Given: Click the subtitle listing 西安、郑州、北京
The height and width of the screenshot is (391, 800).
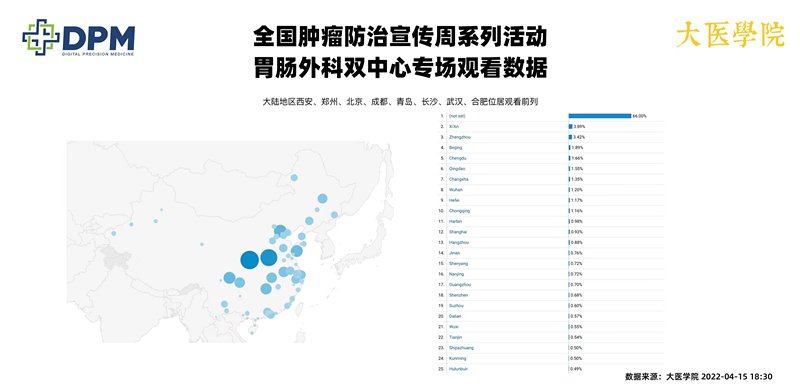Looking at the screenshot, I should click(x=400, y=102).
